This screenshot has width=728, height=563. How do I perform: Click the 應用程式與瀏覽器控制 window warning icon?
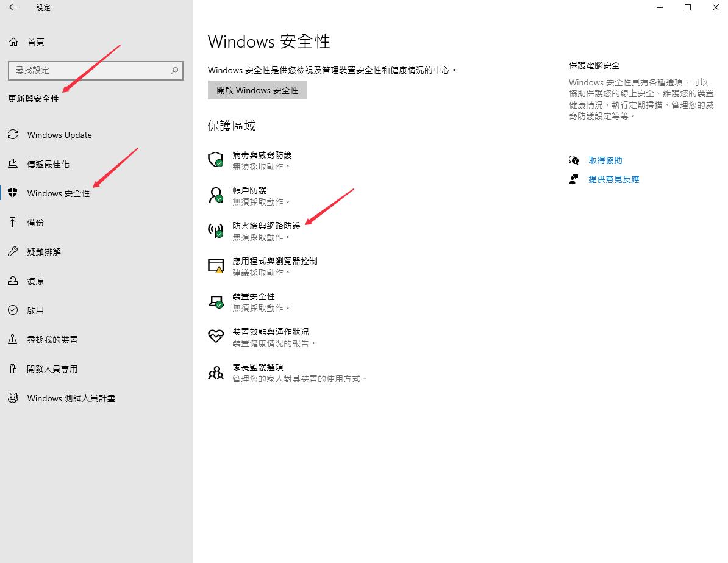216,266
